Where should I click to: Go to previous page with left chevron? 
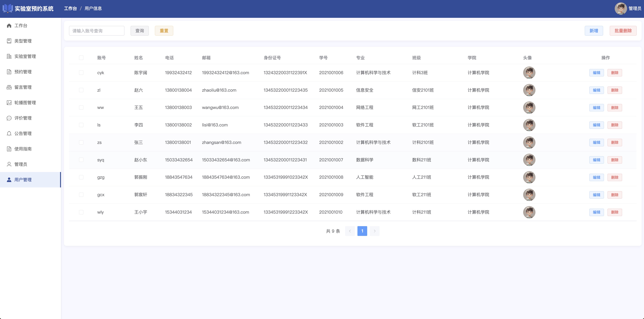[x=350, y=231]
